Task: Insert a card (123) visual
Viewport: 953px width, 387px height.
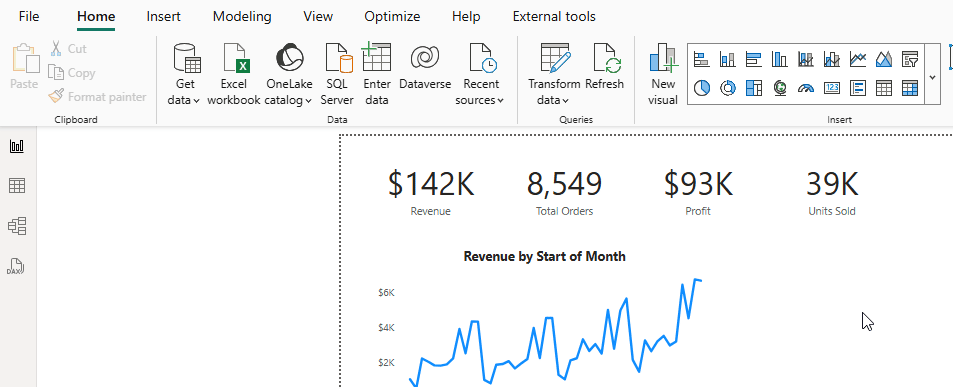Action: [x=832, y=88]
